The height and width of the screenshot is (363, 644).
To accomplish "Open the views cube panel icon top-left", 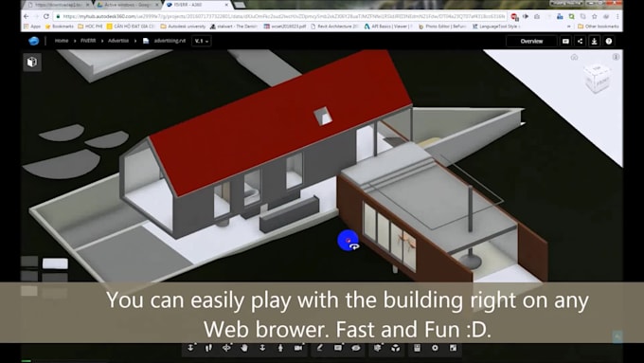I will pyautogui.click(x=32, y=62).
